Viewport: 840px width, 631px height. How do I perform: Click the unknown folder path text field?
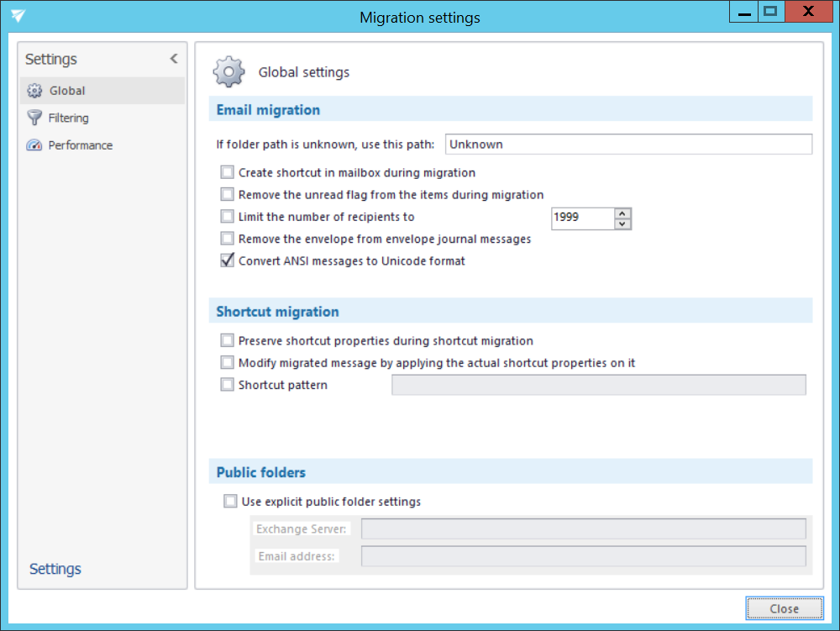627,145
